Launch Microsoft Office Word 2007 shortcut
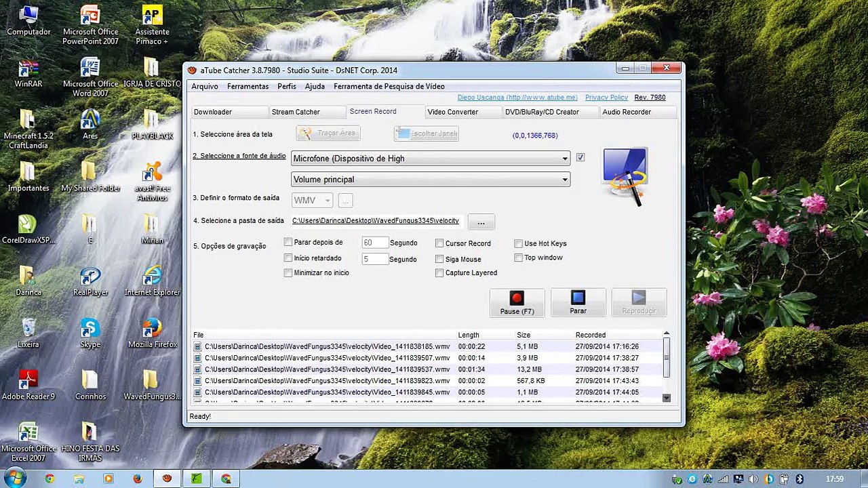This screenshot has width=868, height=488. coord(90,77)
